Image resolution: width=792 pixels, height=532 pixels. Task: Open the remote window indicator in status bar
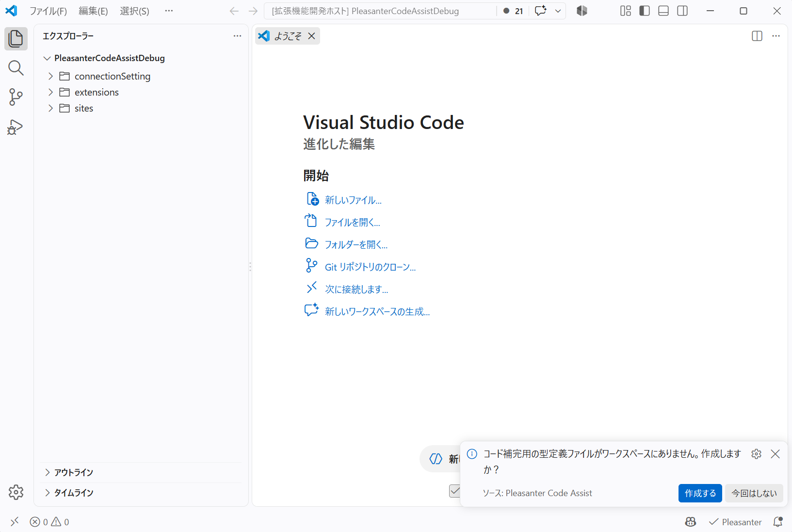[15, 522]
